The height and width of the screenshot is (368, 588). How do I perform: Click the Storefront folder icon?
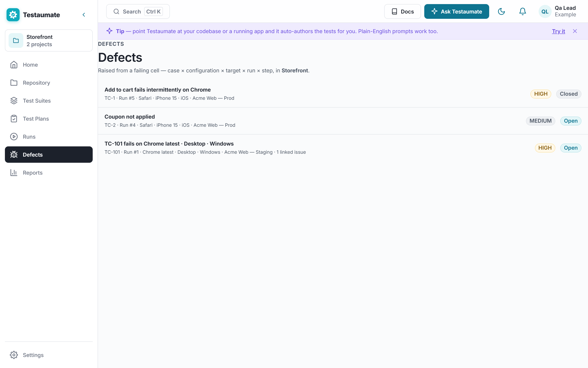click(x=16, y=40)
